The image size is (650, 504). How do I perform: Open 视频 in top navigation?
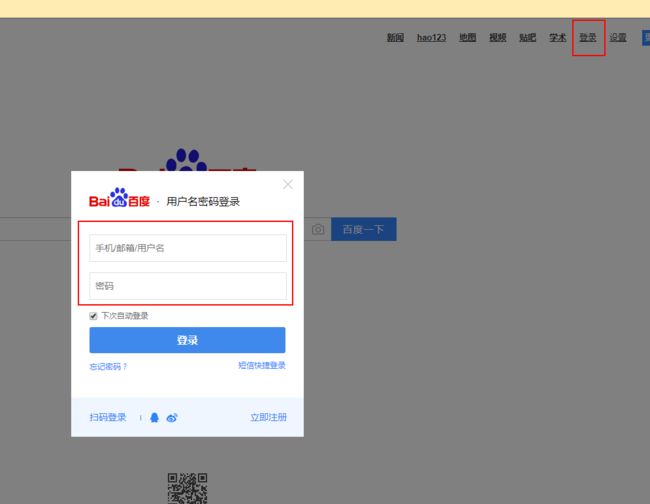click(x=497, y=38)
